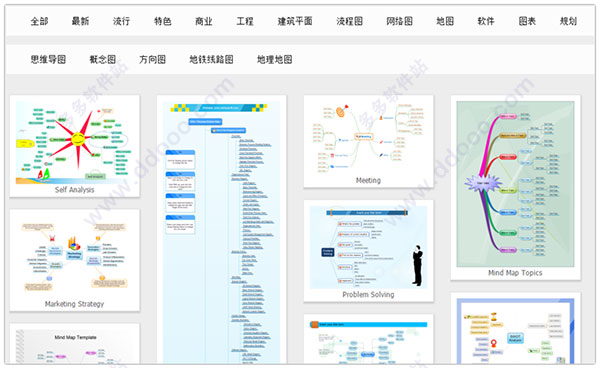
Task: Click the Self Analysis caption
Action: pos(74,190)
